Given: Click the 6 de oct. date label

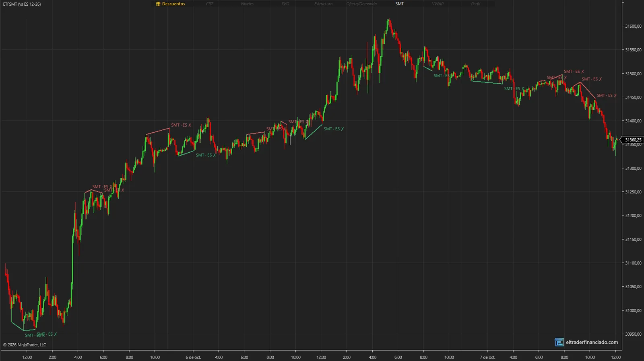Looking at the screenshot, I should [193, 357].
